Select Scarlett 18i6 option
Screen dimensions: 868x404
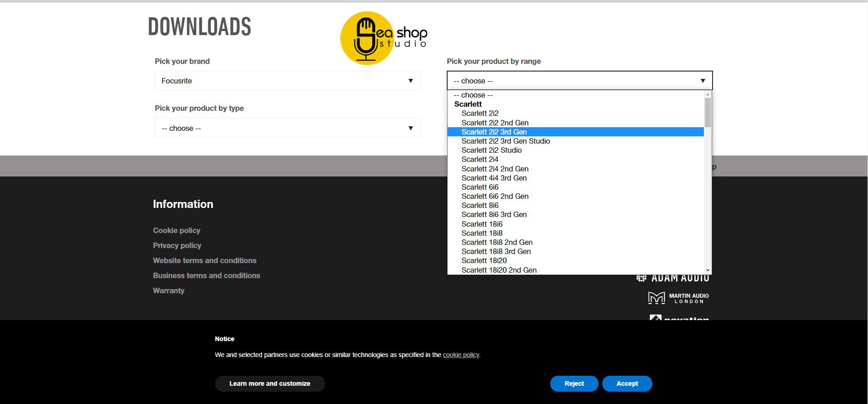click(576, 224)
